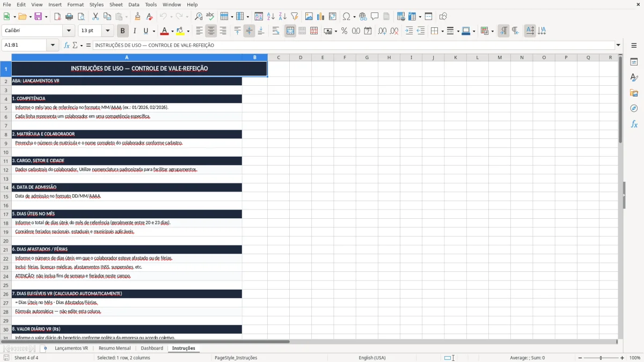Screen dimensions: 644x362
Task: Open the Function Wizard
Action: point(67,45)
